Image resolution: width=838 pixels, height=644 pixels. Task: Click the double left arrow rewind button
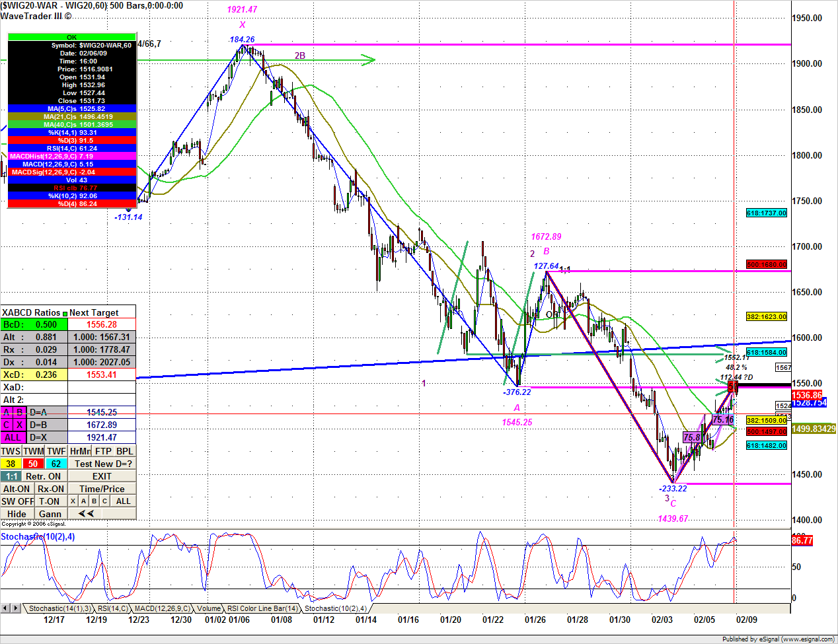[86, 514]
